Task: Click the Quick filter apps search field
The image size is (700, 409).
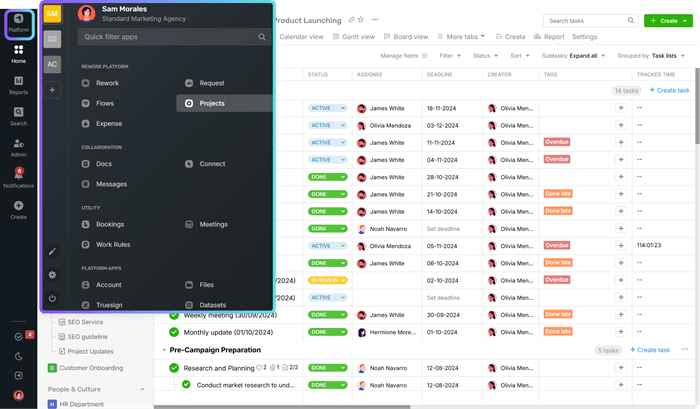Action: [x=168, y=36]
